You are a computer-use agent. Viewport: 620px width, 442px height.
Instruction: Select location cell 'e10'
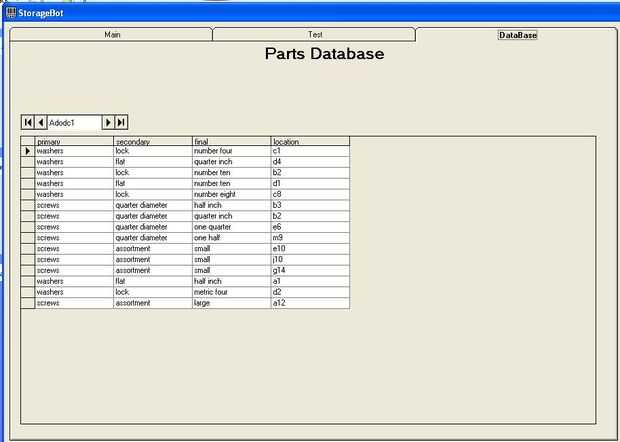click(x=310, y=249)
